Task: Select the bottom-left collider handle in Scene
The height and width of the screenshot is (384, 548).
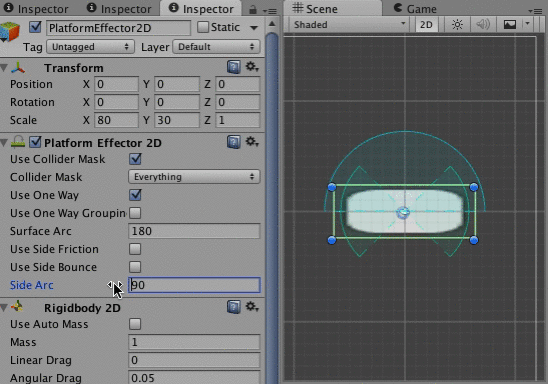Action: point(332,240)
